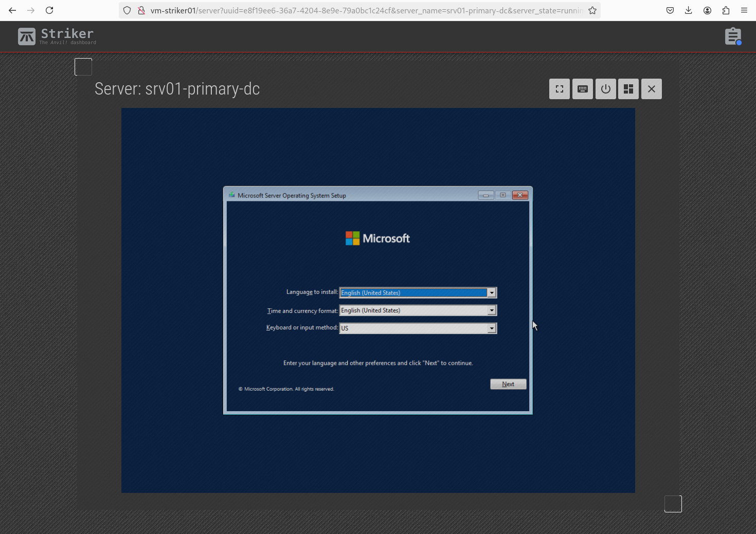Open the dashboard grid view icon
The width and height of the screenshot is (756, 534).
pos(628,89)
